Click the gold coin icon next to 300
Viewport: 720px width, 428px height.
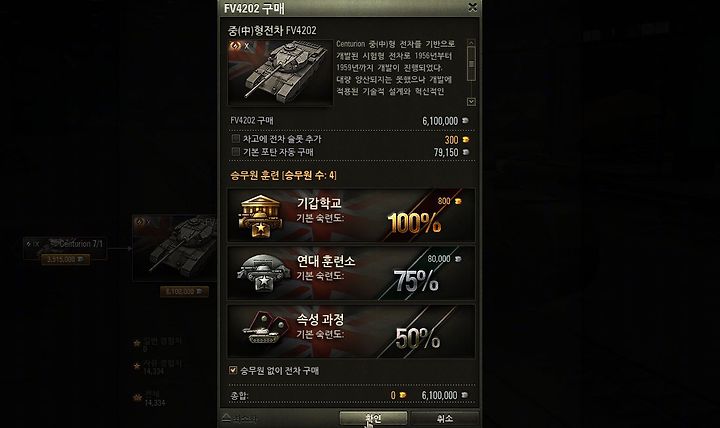466,140
